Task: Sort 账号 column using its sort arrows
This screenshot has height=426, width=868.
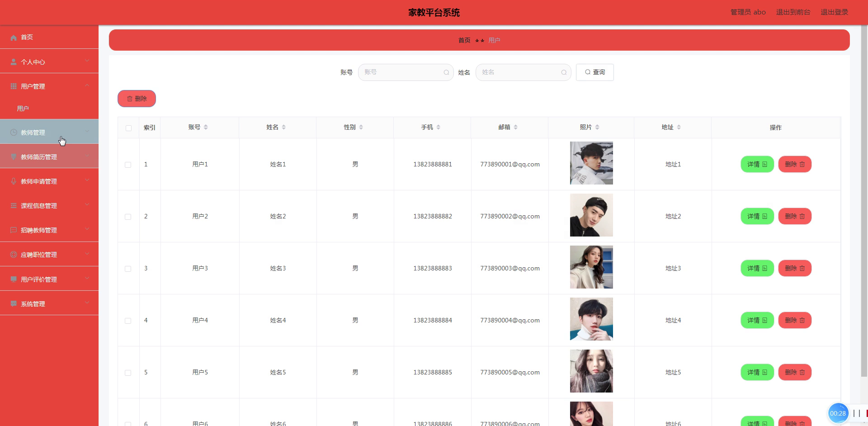Action: tap(206, 128)
